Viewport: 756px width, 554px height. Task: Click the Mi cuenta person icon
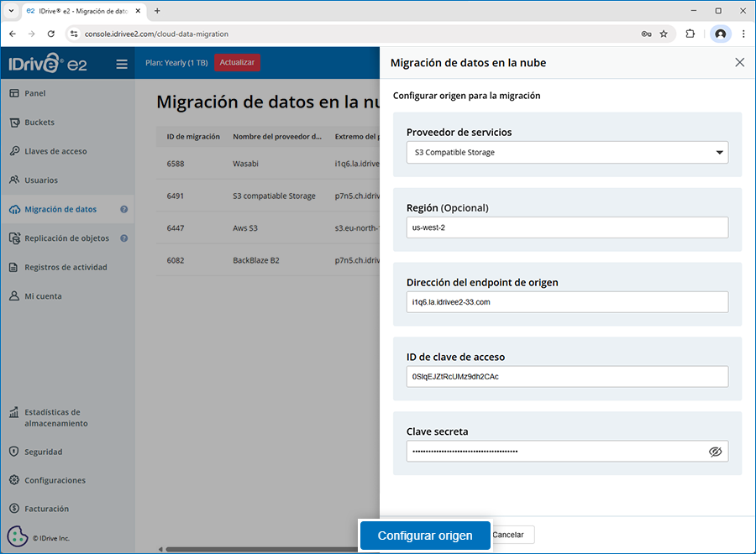(14, 296)
